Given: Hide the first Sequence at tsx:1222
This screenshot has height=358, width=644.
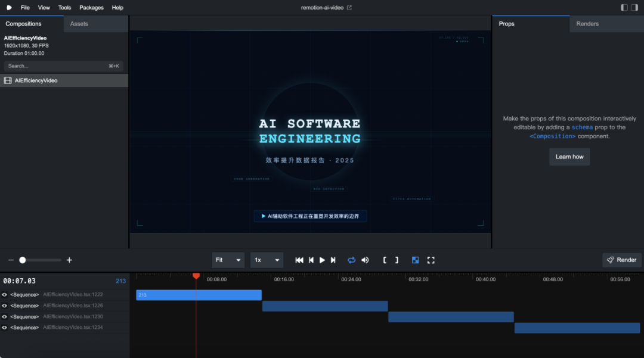Looking at the screenshot, I should pos(5,295).
